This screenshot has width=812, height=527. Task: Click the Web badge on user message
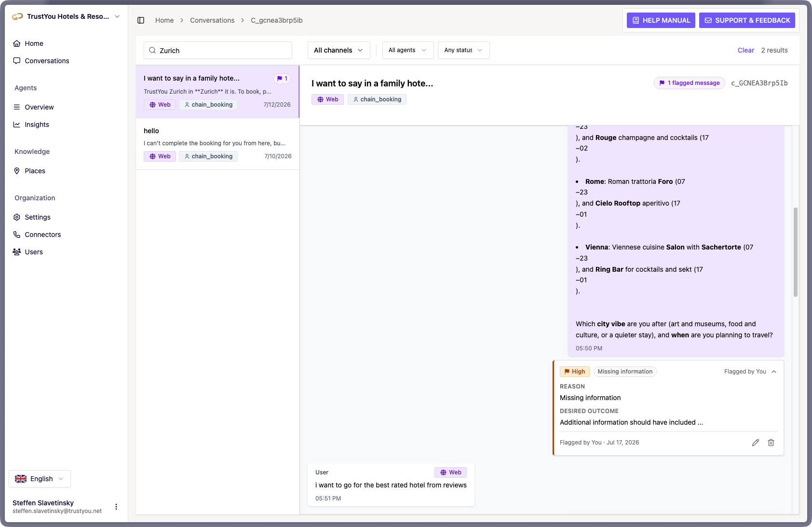450,472
